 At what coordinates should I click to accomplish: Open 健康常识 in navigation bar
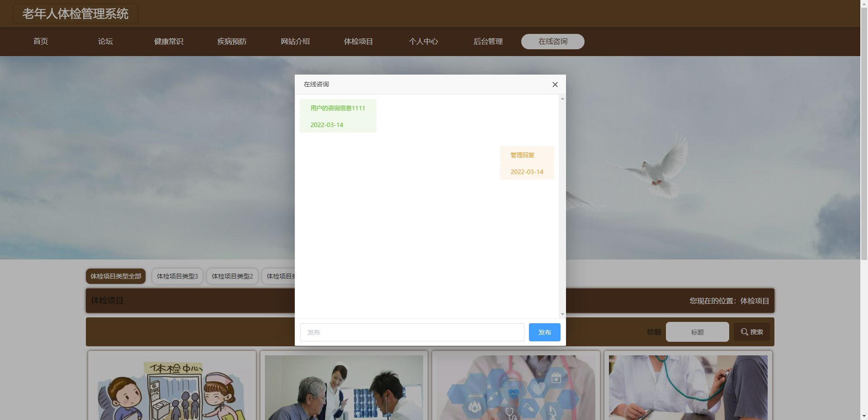point(169,42)
